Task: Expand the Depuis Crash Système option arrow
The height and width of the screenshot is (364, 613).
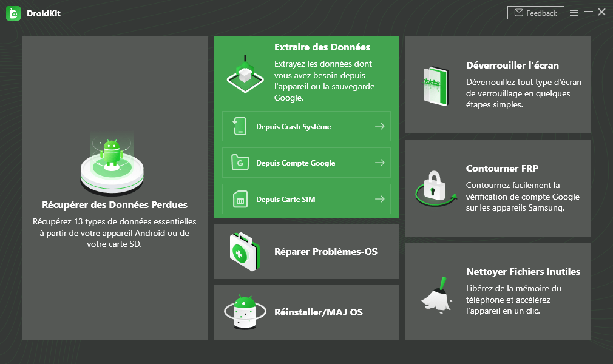Action: [x=379, y=126]
